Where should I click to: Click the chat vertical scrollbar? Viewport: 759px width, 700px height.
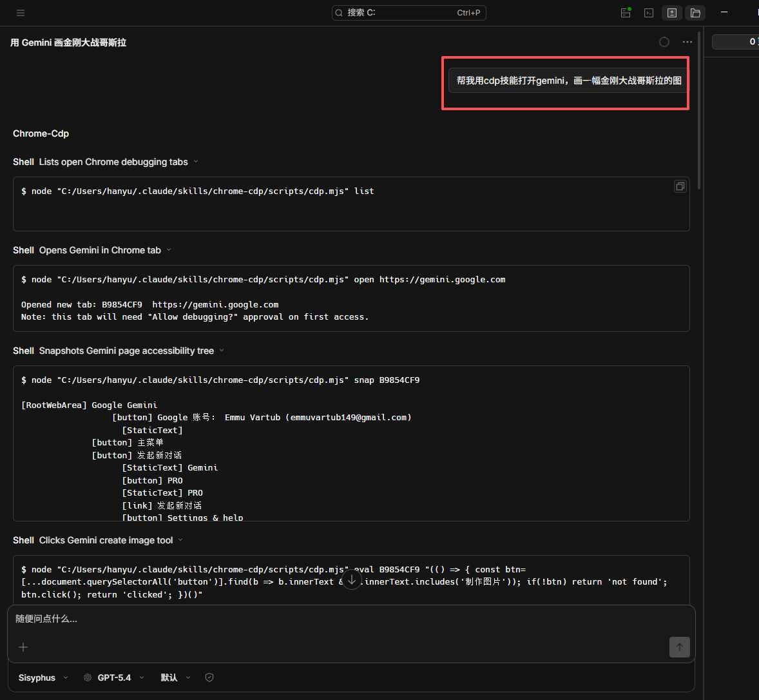(699, 112)
